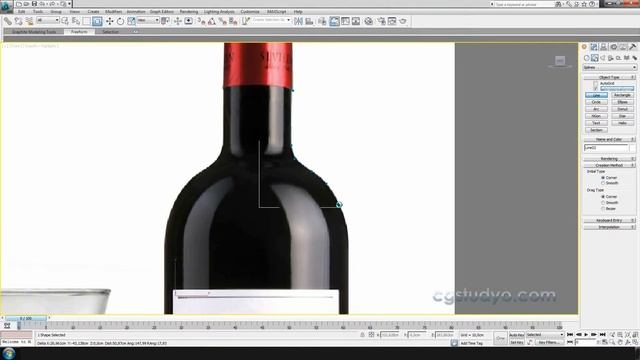Click the Bind to Space Warp icon
The image size is (640, 360).
pyautogui.click(x=29, y=21)
